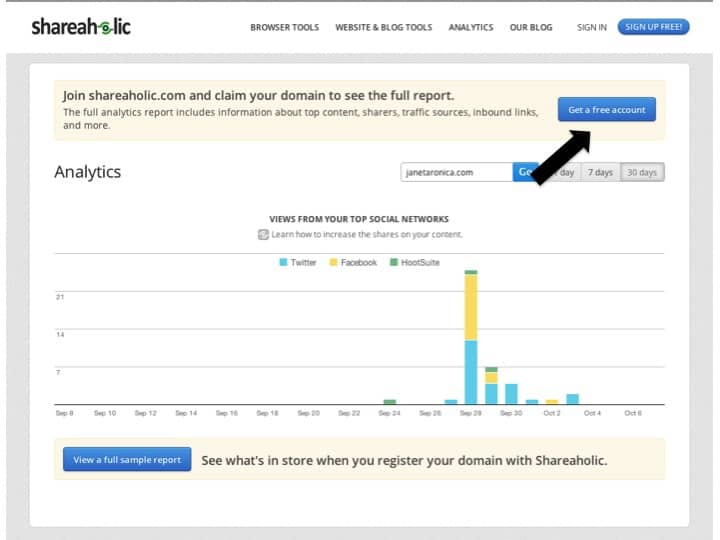Click the 14 y-axis value
Screen dimensions: 720x540
pos(60,335)
